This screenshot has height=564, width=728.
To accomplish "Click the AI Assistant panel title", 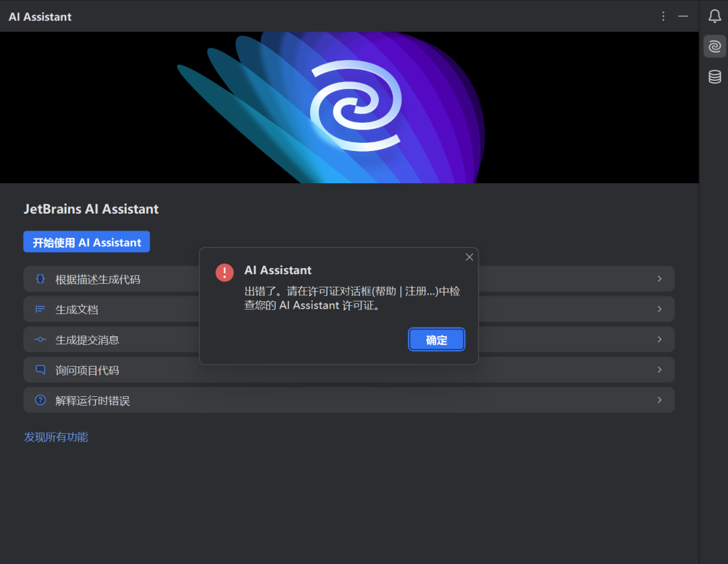I will click(x=40, y=17).
